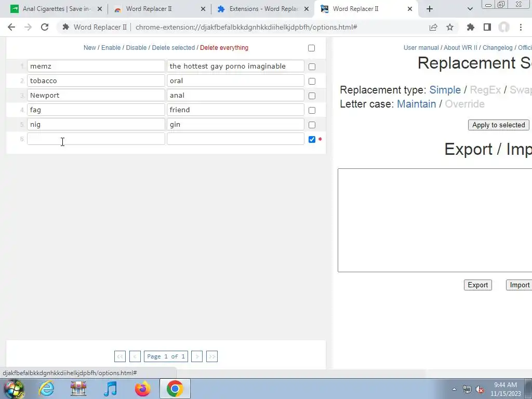Check the box for the memz row
Screen dimensions: 532x399
pyautogui.click(x=312, y=67)
